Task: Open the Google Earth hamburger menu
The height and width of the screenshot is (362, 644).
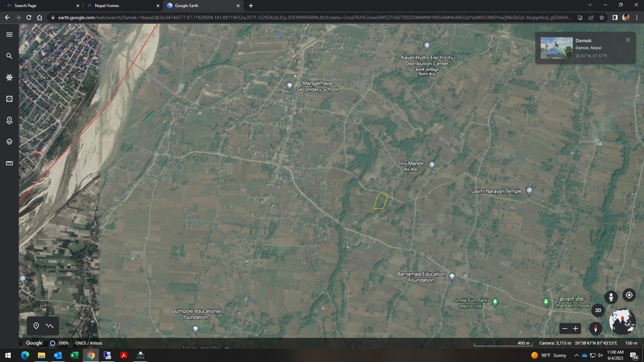Action: pos(9,35)
